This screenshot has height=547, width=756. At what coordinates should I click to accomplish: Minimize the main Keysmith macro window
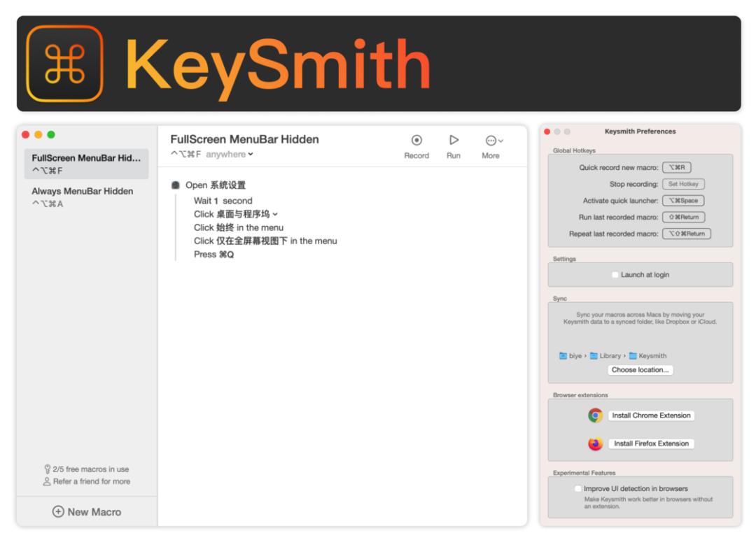[38, 135]
